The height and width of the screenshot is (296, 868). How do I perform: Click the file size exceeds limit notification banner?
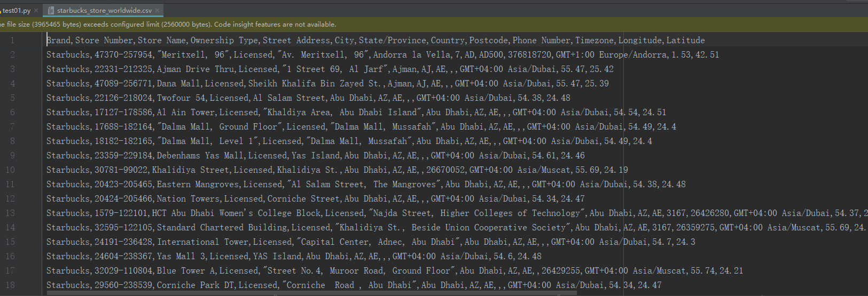click(434, 25)
